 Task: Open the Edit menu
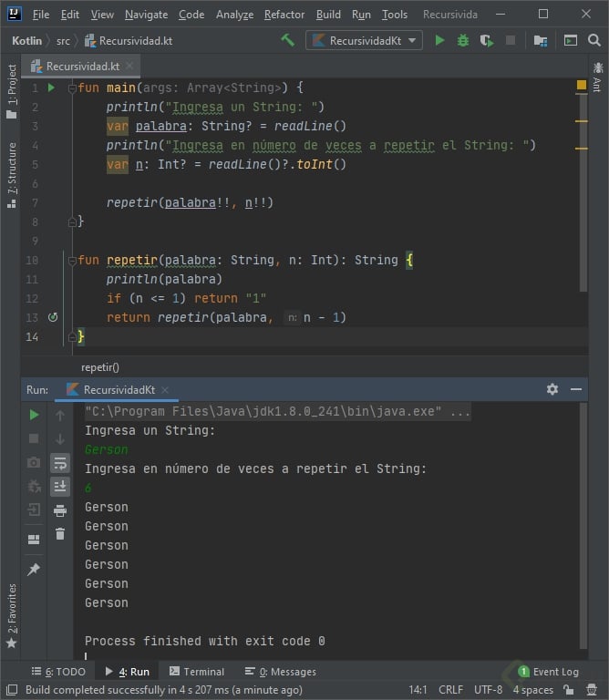coord(70,15)
